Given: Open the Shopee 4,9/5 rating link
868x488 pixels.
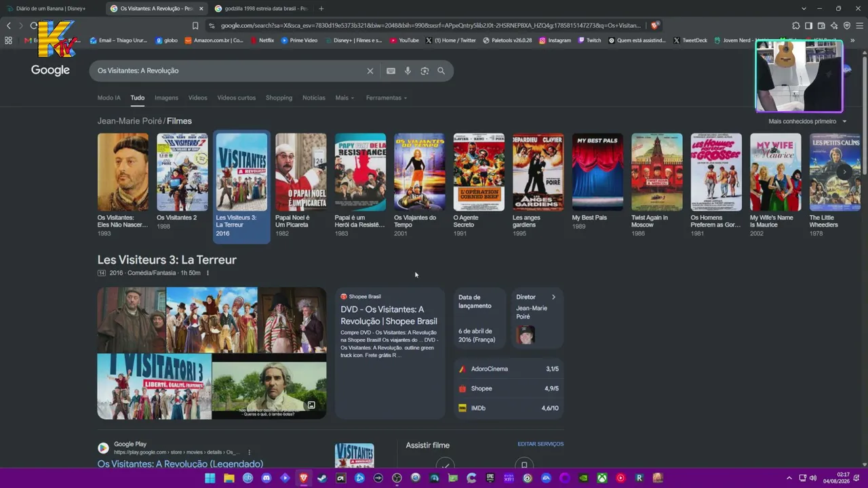Looking at the screenshot, I should point(509,388).
